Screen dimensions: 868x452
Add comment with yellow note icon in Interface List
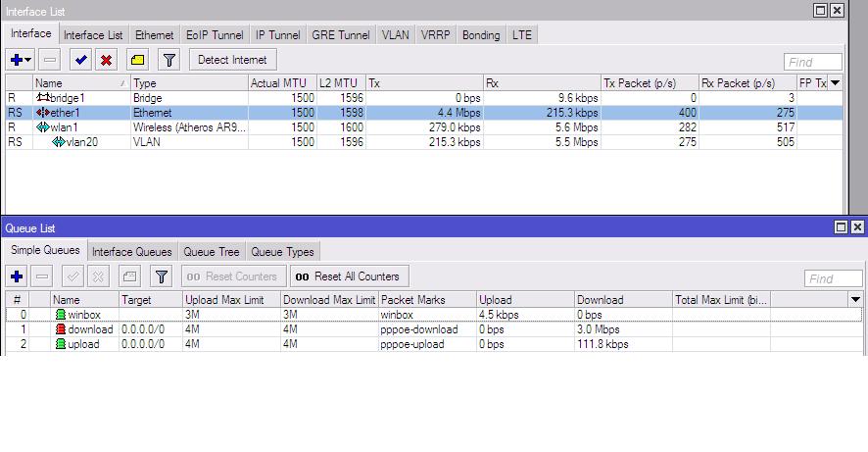[x=137, y=60]
